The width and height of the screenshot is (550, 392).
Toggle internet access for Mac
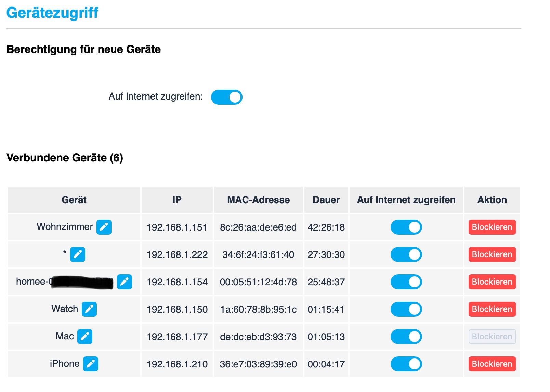406,337
